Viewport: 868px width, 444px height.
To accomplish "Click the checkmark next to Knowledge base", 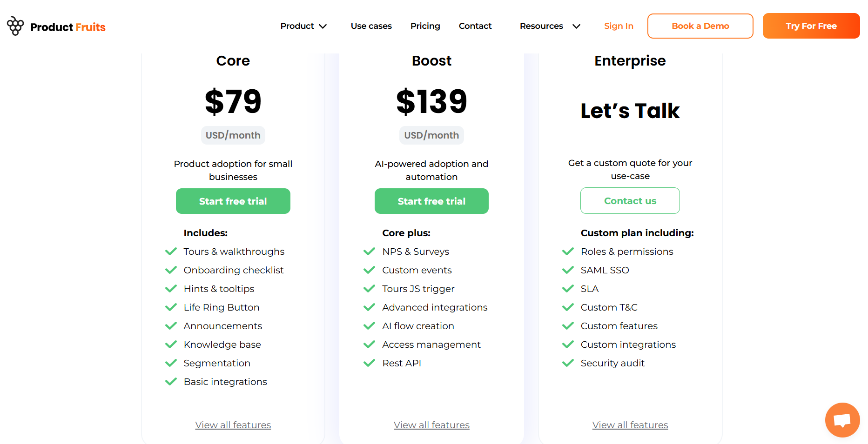I will click(x=171, y=345).
